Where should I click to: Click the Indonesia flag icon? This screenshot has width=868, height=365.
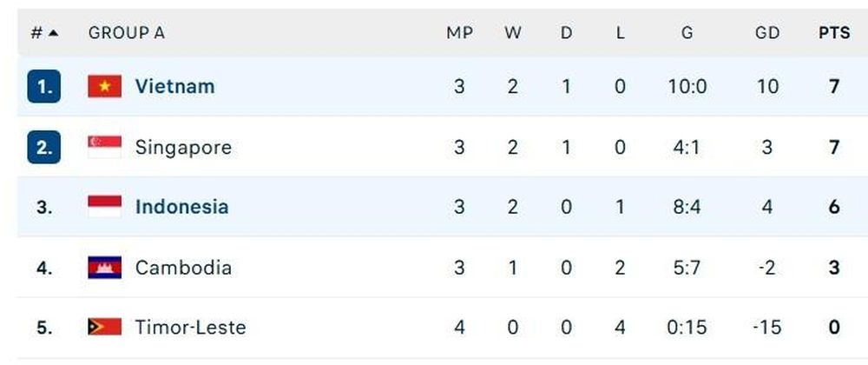[x=105, y=207]
